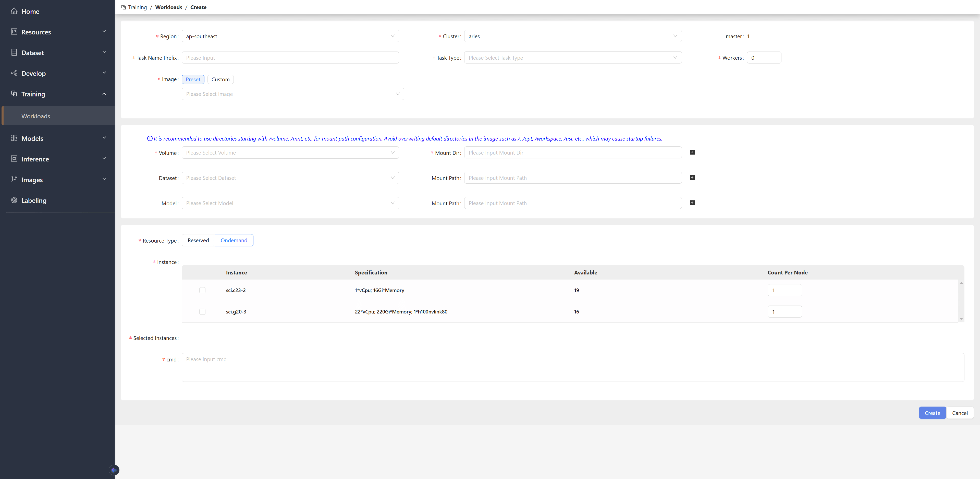Screen dimensions: 980x479
Task: Focus the Mount Dir input
Action: pyautogui.click(x=573, y=153)
